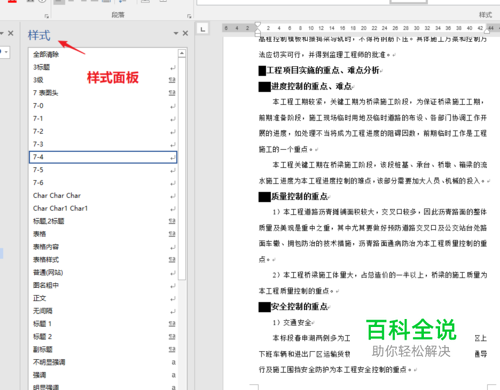The image size is (500, 390).
Task: Apply the Char Char Char style
Action: click(x=103, y=196)
